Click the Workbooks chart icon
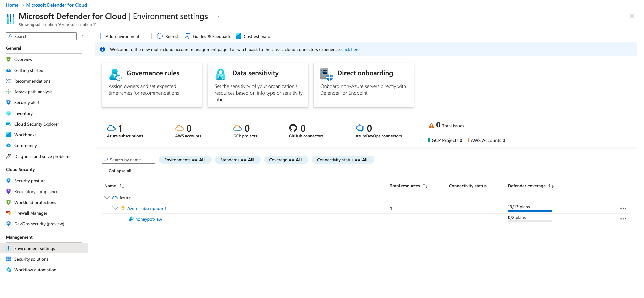Screen dimensions: 644x298 click(x=9, y=135)
